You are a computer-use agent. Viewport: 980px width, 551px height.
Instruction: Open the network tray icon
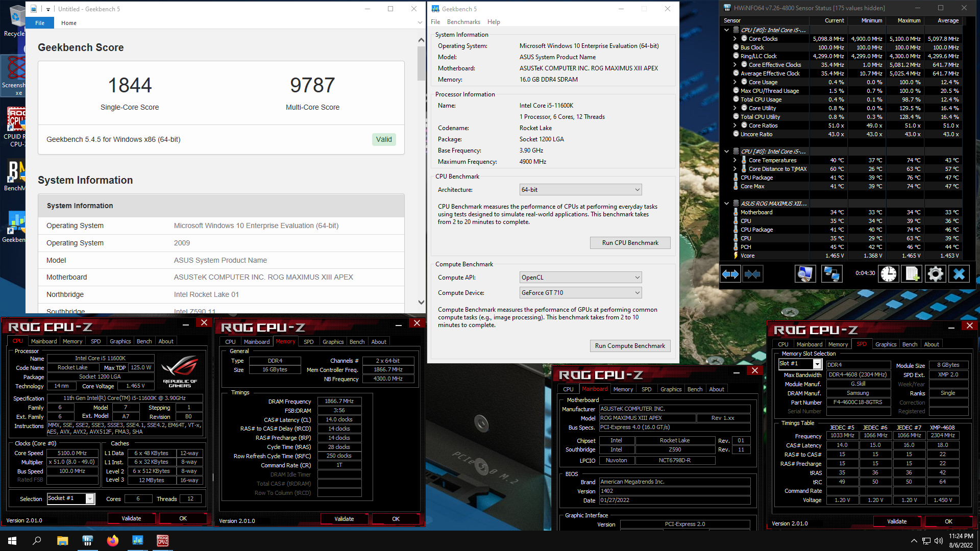926,541
